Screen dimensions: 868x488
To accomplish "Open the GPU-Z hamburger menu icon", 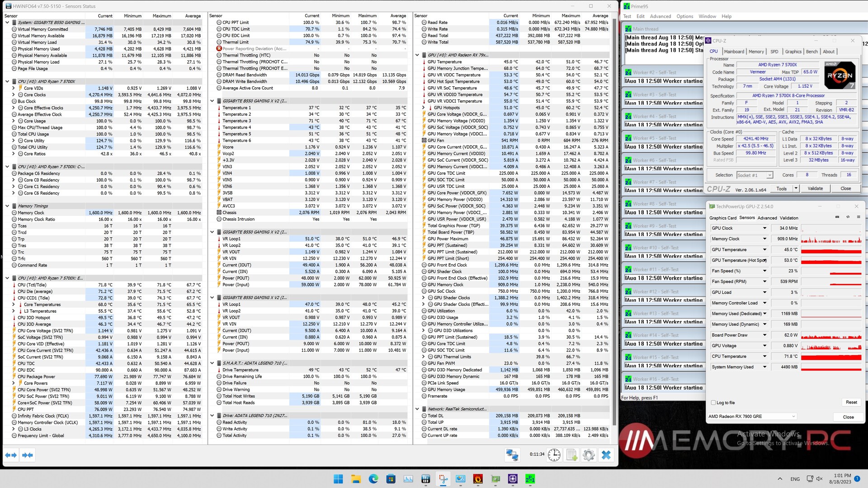I will click(x=858, y=217).
